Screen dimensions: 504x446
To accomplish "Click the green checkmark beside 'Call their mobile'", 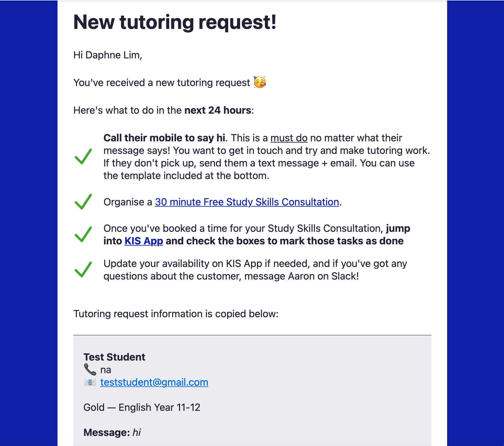I will pos(83,156).
